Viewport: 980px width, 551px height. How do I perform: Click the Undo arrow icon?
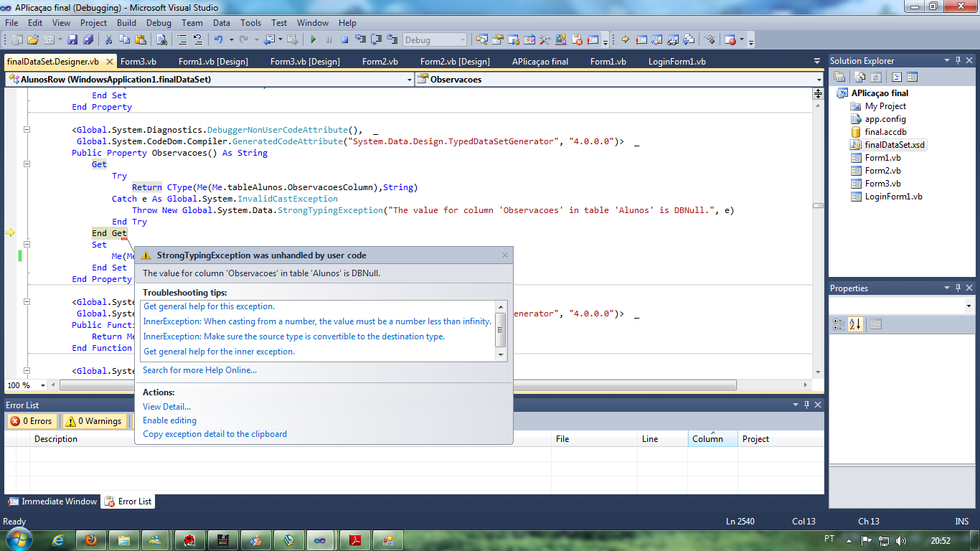[218, 40]
